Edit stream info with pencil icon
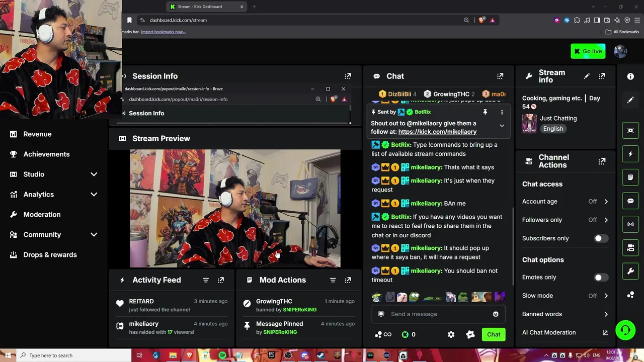This screenshot has height=362, width=644. click(x=587, y=76)
